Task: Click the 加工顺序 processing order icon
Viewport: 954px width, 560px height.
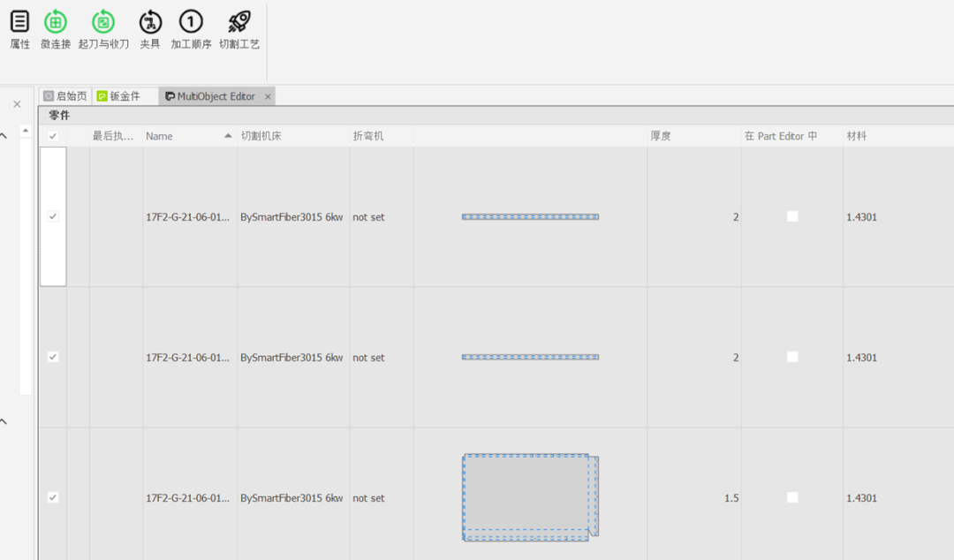Action: click(191, 23)
